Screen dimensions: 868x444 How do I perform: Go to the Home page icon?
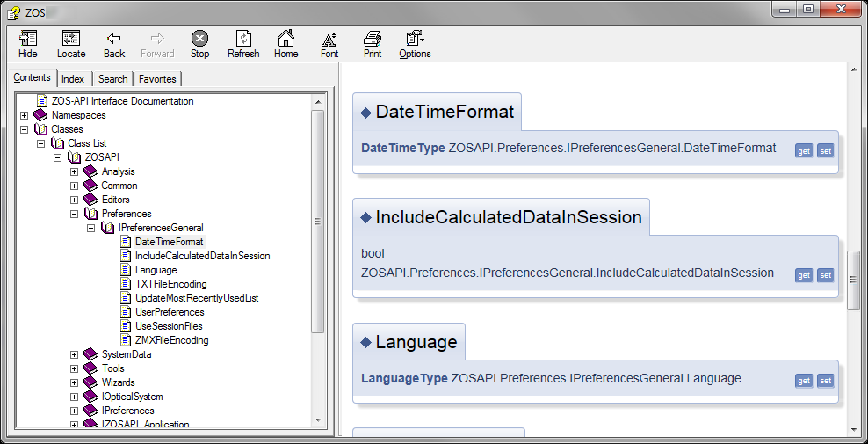[286, 39]
